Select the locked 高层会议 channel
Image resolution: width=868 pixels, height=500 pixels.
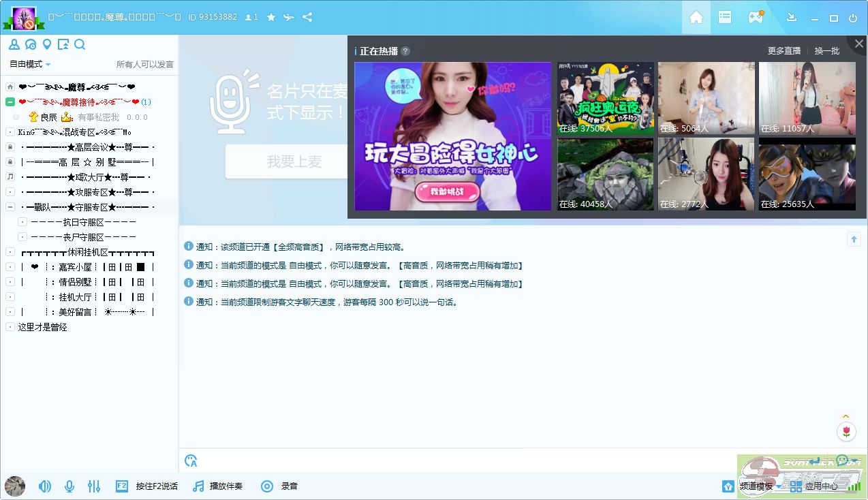pyautogui.click(x=89, y=147)
